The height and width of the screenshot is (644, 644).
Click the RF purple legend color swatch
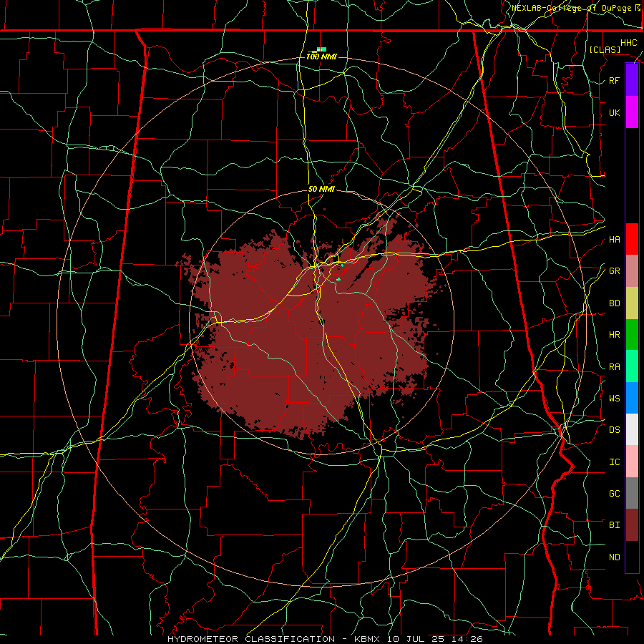[632, 80]
